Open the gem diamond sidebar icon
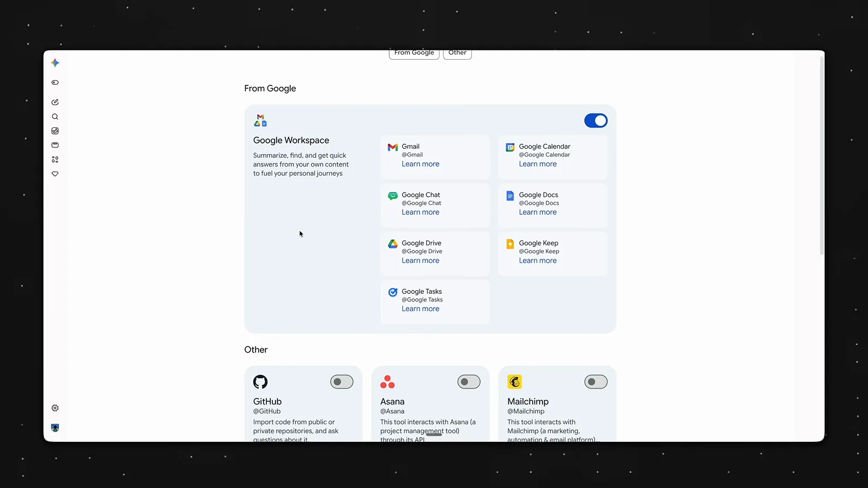Screen dimensions: 868x488 pos(55,174)
